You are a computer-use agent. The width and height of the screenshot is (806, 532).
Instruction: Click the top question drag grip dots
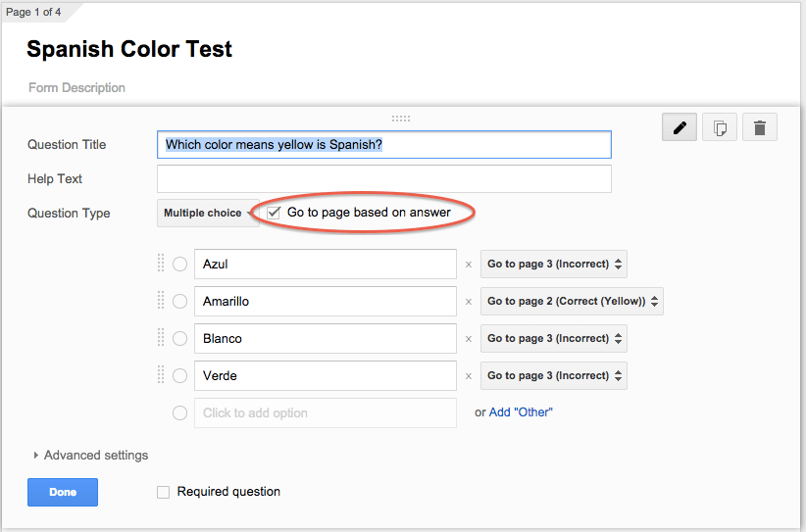[x=401, y=119]
